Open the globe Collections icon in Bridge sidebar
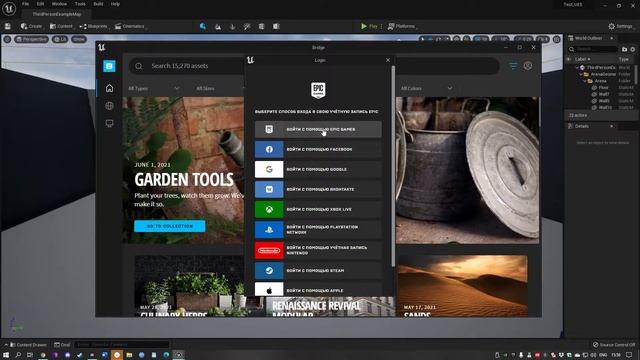 click(x=109, y=106)
